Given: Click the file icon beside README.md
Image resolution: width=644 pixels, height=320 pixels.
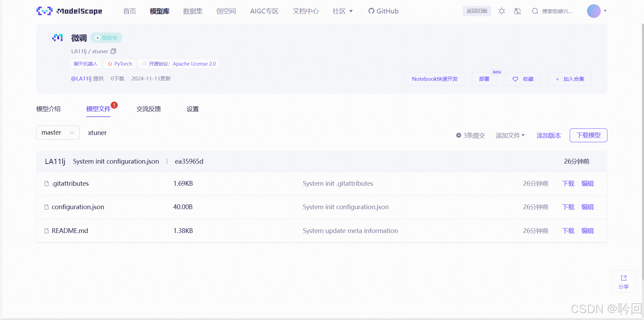Looking at the screenshot, I should tap(46, 231).
